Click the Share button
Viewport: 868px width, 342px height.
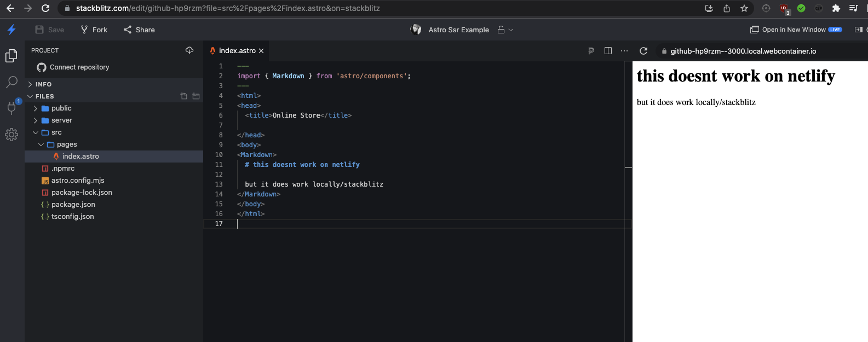[x=139, y=30]
